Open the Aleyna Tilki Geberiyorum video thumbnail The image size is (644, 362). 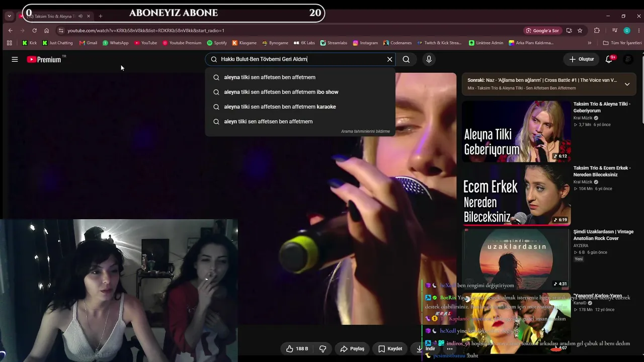(516, 131)
